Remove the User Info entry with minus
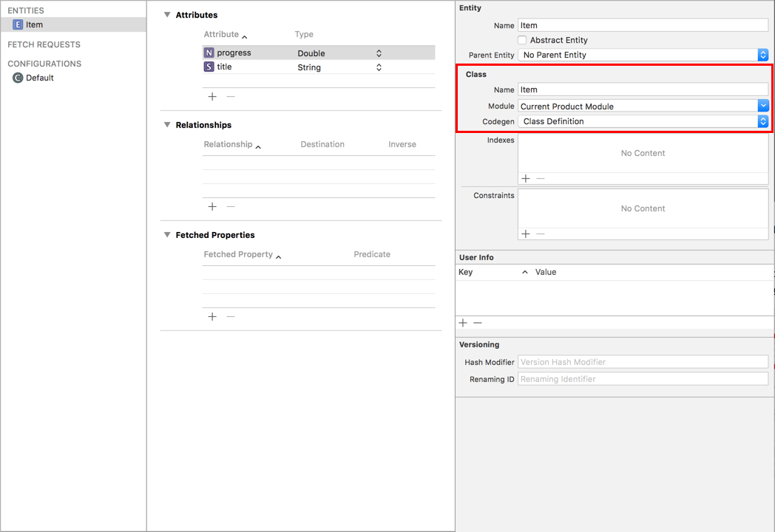 point(478,323)
